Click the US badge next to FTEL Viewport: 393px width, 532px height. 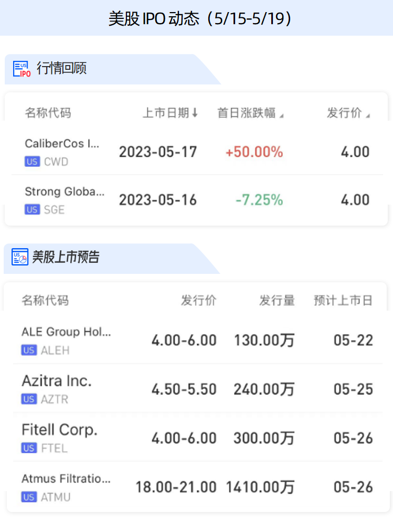point(29,448)
